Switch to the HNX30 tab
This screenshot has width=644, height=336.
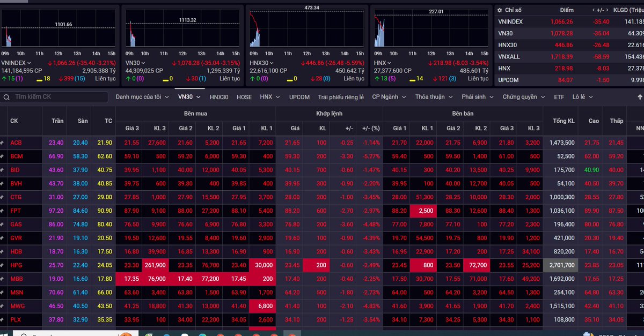coord(219,97)
